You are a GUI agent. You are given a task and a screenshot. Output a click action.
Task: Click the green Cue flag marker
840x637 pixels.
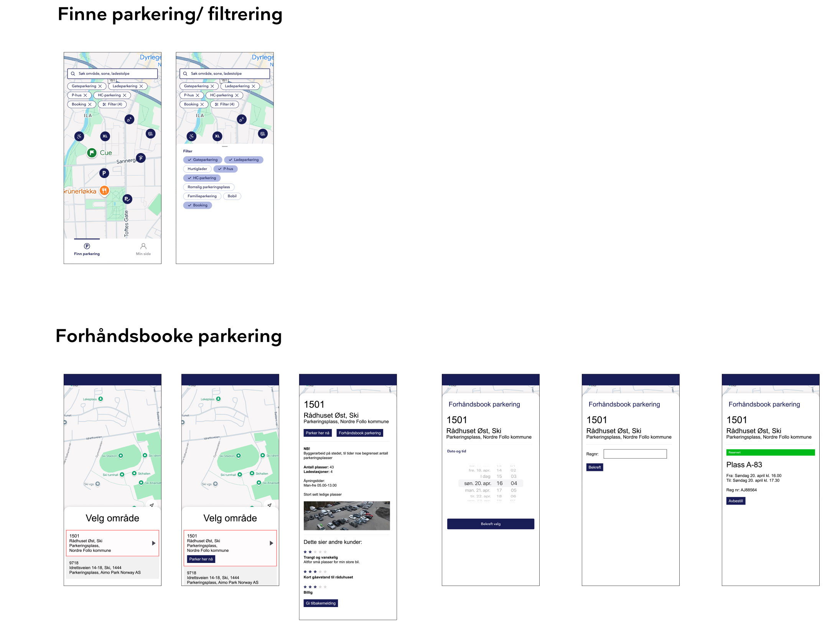point(92,153)
